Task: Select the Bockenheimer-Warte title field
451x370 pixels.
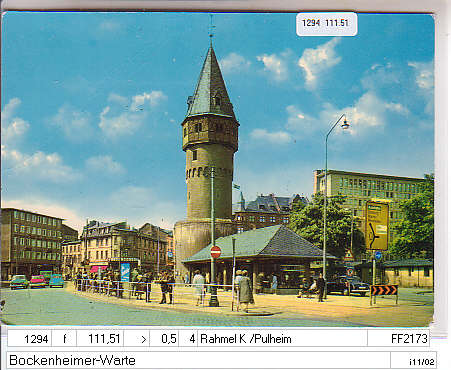Action: coord(198,360)
